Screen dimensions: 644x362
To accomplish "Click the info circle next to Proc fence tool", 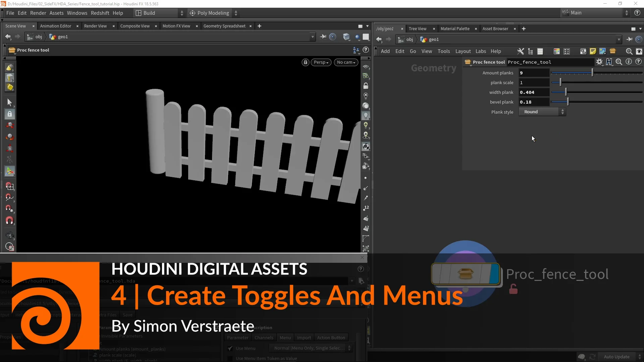I will [629, 62].
